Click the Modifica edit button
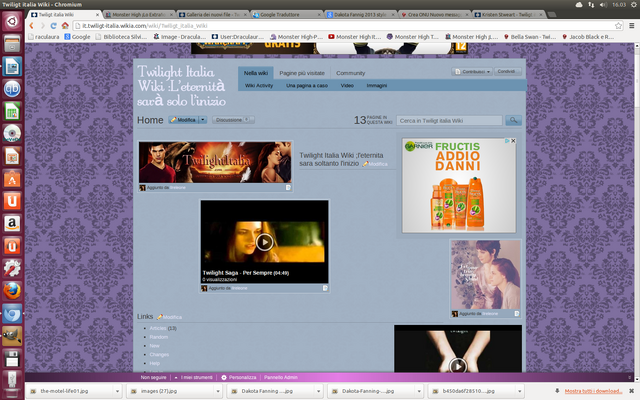640x400 pixels. (x=183, y=120)
